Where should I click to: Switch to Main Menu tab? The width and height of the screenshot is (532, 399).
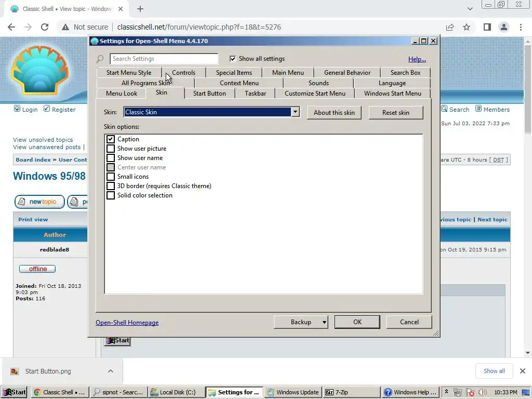pos(288,73)
